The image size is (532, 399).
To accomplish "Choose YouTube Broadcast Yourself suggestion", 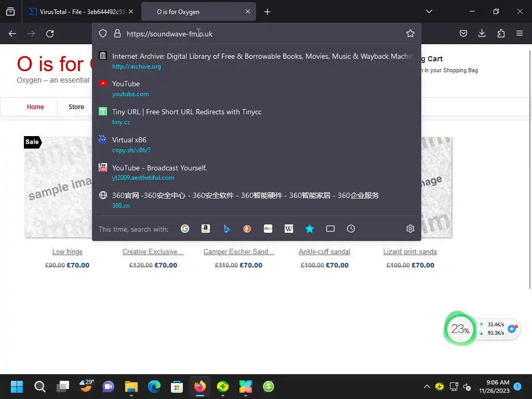I will click(x=257, y=172).
